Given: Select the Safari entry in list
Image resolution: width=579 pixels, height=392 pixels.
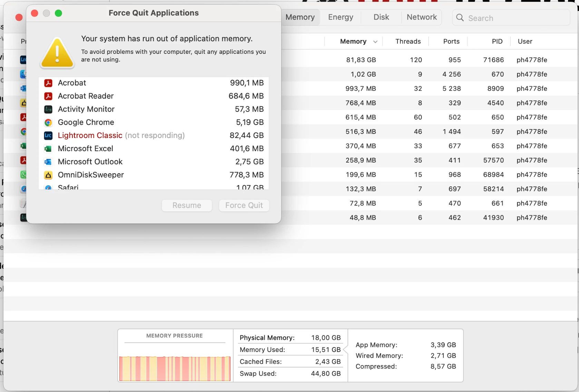Looking at the screenshot, I should point(68,187).
